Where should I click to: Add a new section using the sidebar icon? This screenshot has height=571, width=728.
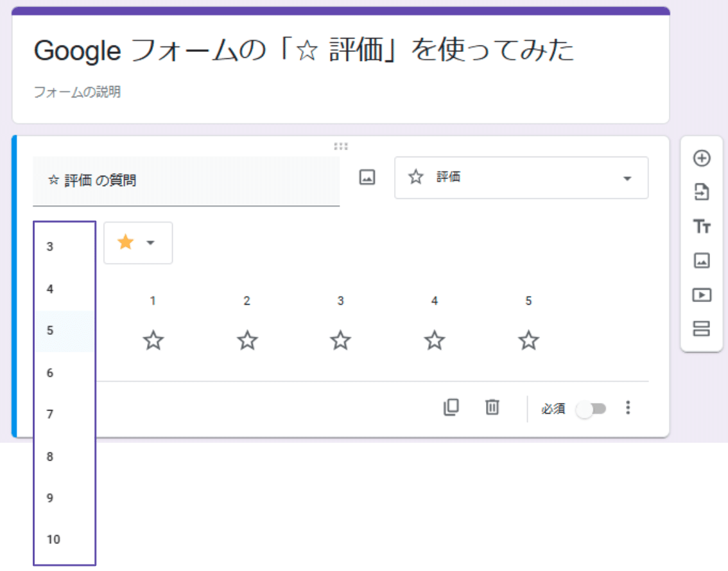click(x=702, y=328)
